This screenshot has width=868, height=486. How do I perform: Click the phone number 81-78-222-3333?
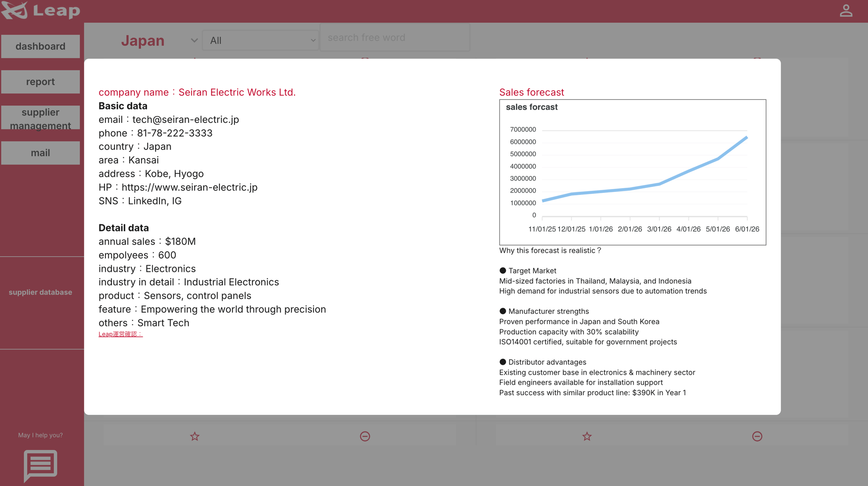click(175, 133)
